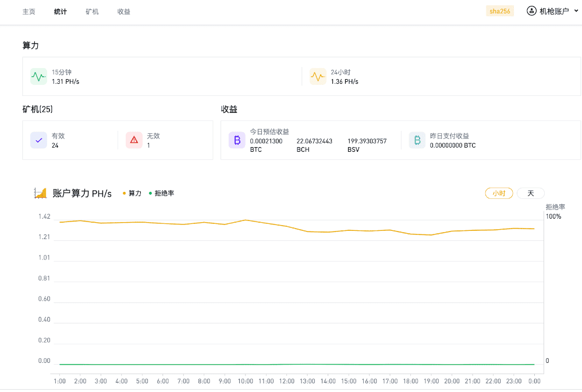Click the 账户算力 chart icon
The width and height of the screenshot is (582, 392).
[x=40, y=193]
